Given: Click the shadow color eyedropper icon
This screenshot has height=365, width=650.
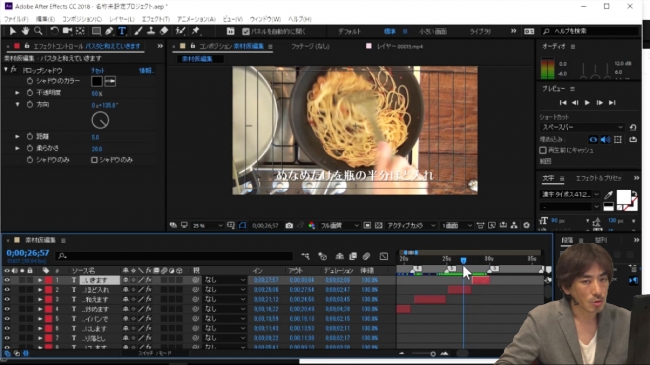Looking at the screenshot, I should (110, 81).
